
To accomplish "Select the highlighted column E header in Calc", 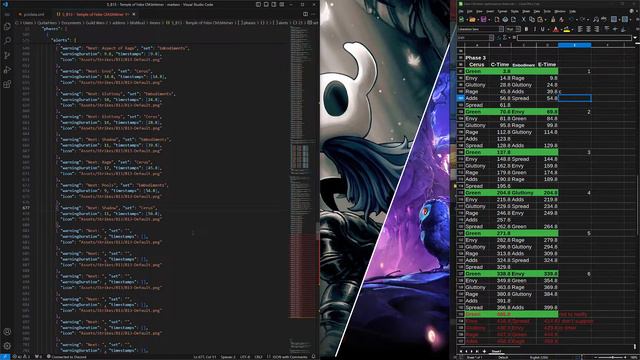I will [x=575, y=45].
